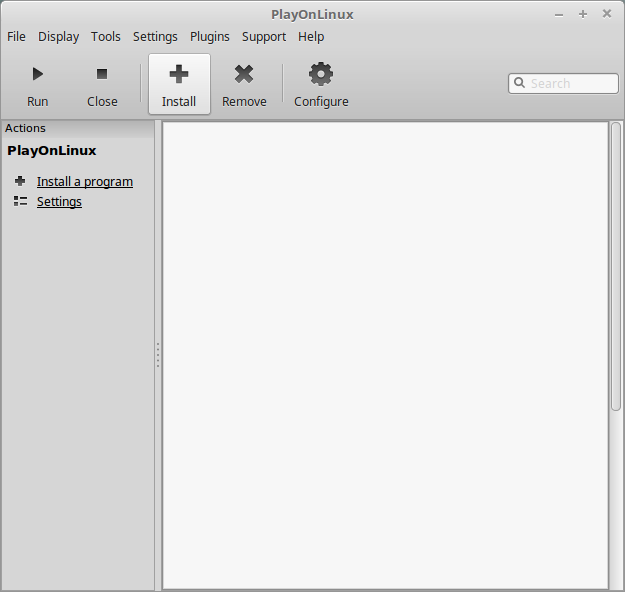The image size is (625, 592).
Task: Click the Install plus toolbar button
Action: (x=179, y=85)
